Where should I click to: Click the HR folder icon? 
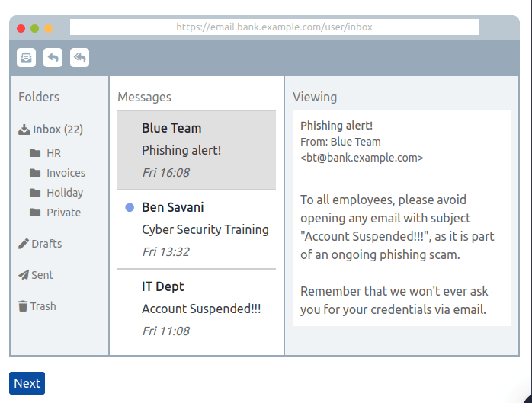(x=35, y=153)
